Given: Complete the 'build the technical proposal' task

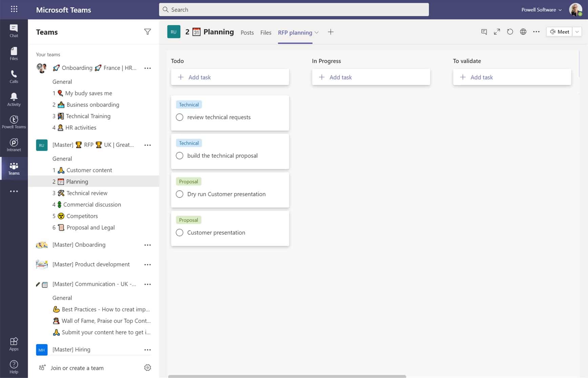Looking at the screenshot, I should tap(180, 156).
